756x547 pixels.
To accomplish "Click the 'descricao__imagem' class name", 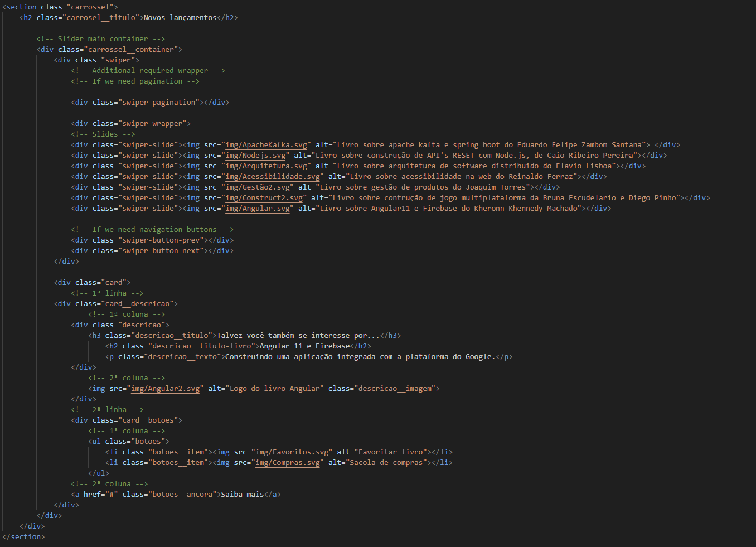I will click(x=395, y=389).
